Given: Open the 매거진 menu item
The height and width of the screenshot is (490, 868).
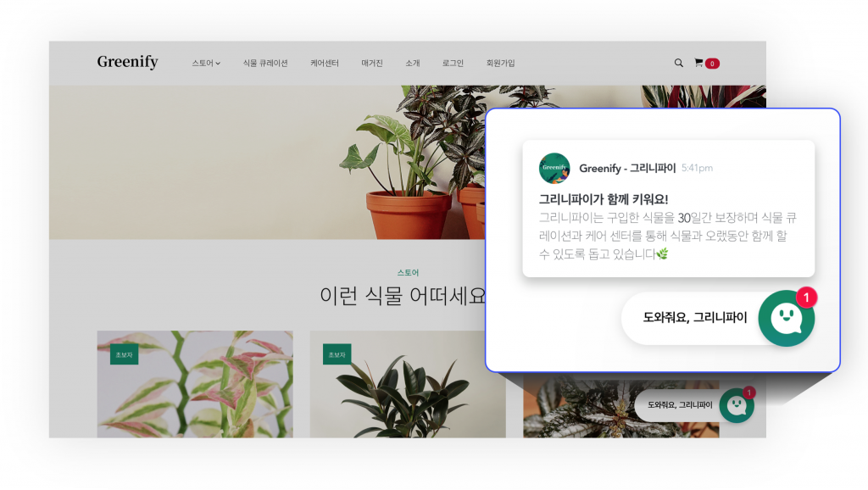Looking at the screenshot, I should pyautogui.click(x=372, y=63).
